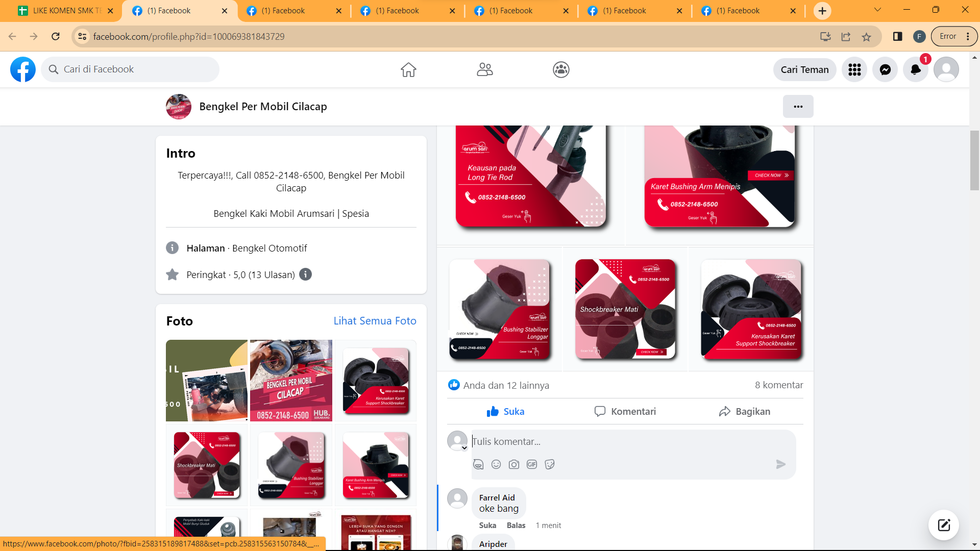This screenshot has width=980, height=551.
Task: Switch to LIKE KOMEN SMK tab
Action: click(x=61, y=11)
